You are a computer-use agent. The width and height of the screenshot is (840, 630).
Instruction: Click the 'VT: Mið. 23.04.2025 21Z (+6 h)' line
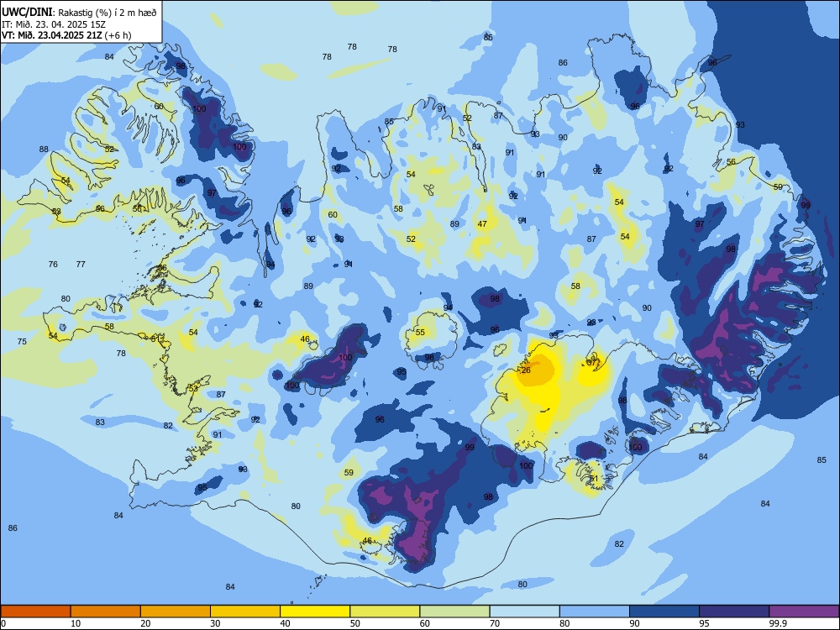tap(66, 35)
